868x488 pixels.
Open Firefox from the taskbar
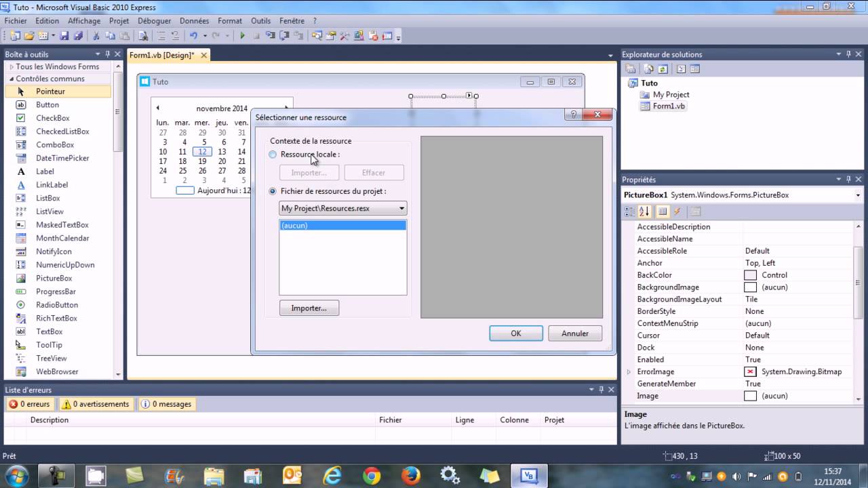tap(411, 476)
